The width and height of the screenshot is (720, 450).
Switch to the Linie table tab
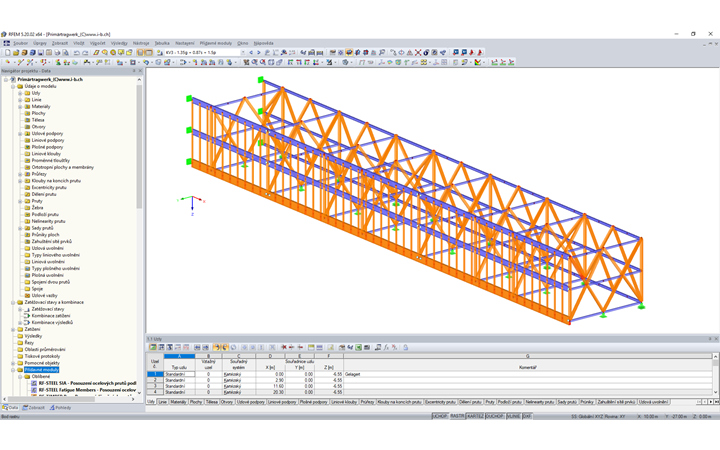pos(163,402)
